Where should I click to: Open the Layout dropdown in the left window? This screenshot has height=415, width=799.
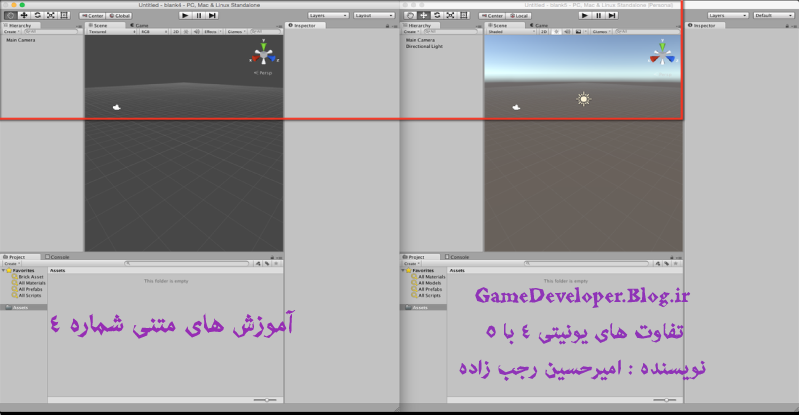pyautogui.click(x=374, y=15)
